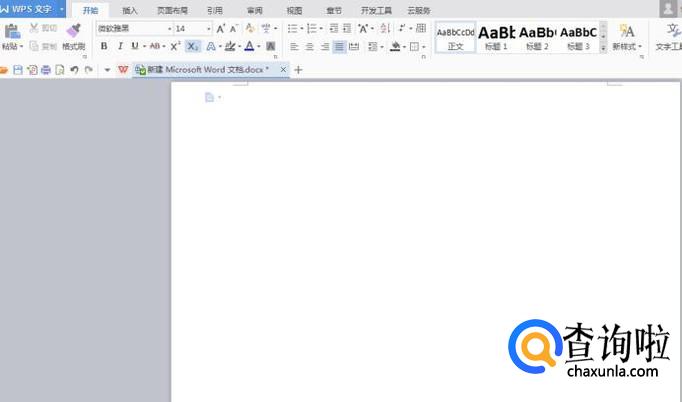The height and width of the screenshot is (402, 682).
Task: Switch to the 插入 (Insert) tab
Action: (x=130, y=10)
